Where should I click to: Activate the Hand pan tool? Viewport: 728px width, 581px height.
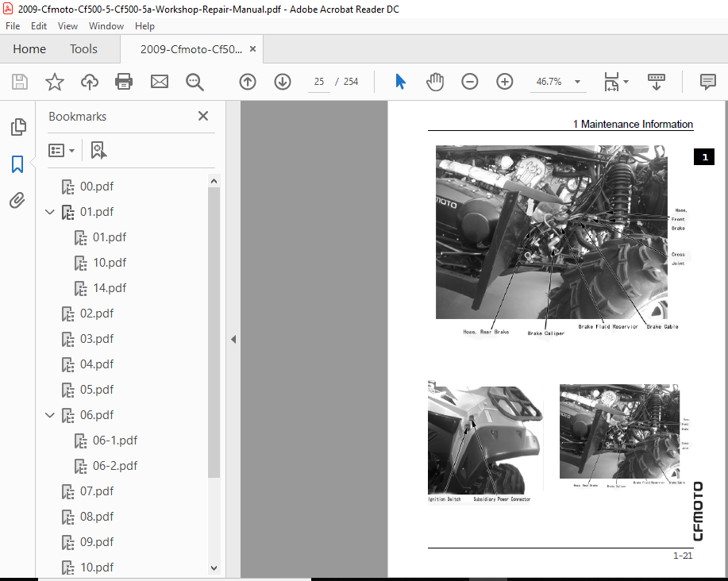(435, 82)
